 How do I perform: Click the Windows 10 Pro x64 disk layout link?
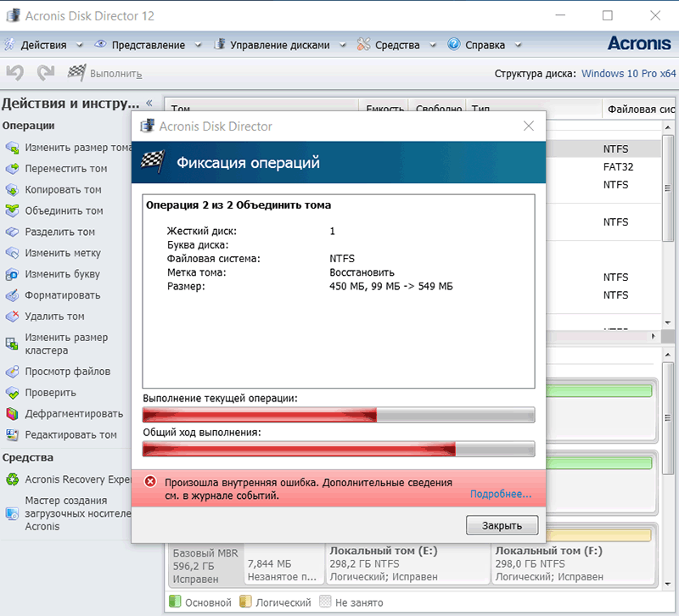(x=628, y=74)
